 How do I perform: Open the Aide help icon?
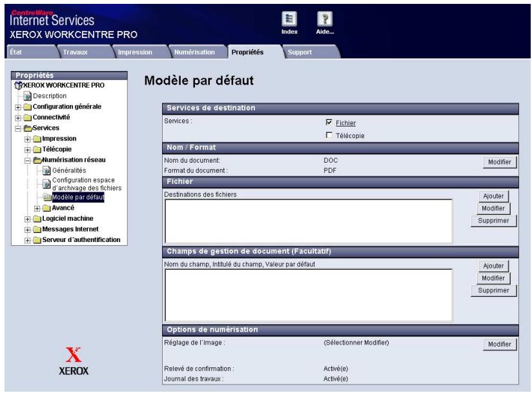[325, 19]
